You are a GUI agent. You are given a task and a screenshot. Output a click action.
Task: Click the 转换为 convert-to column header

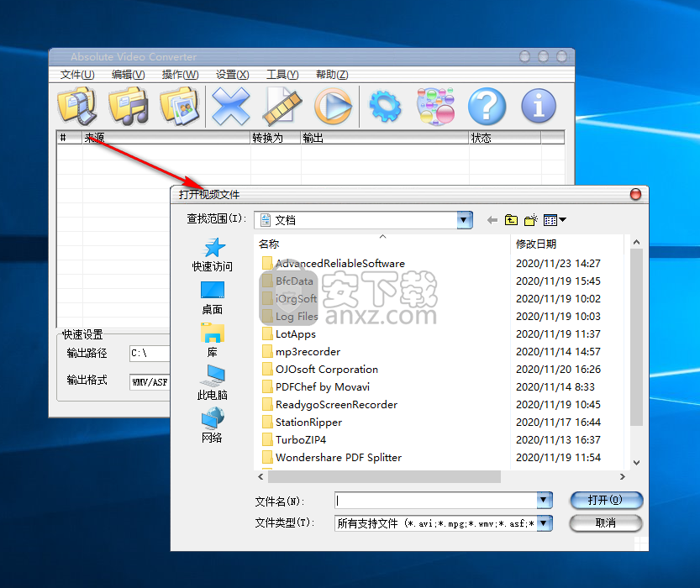(276, 138)
